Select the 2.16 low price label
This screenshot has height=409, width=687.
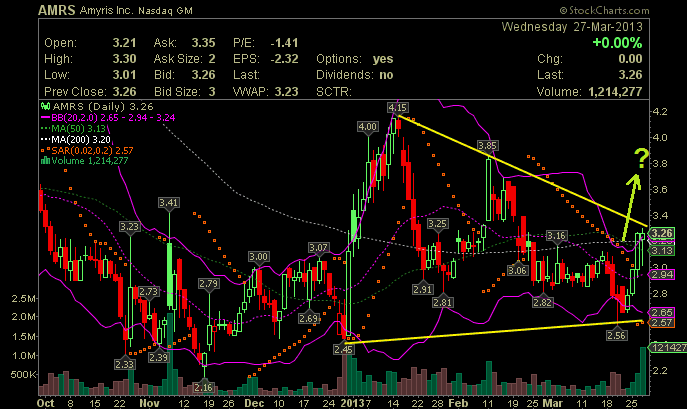tap(204, 386)
